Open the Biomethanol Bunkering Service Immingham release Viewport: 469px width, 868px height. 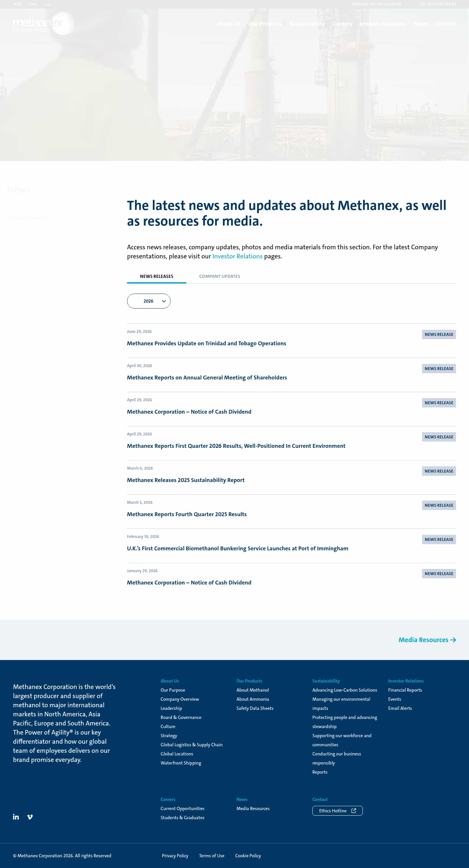coord(237,548)
